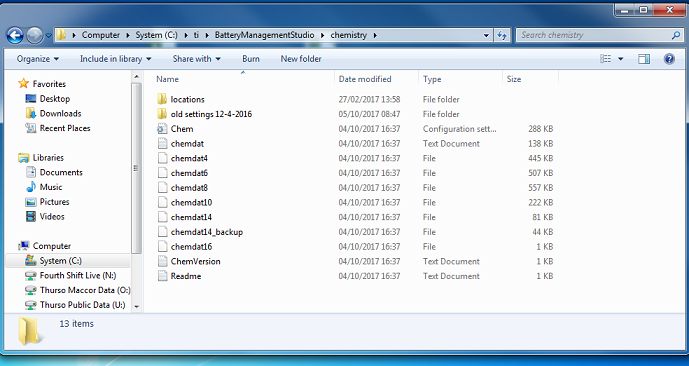Select the old settings 12-4-2016 folder icon
Image resolution: width=689 pixels, height=366 pixels.
162,114
